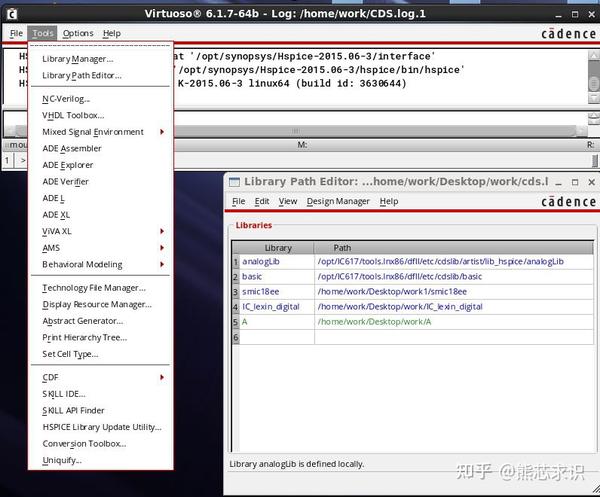This screenshot has height=497, width=600.
Task: Expand Mixed Signal Environment submenu arrow
Action: tap(162, 132)
